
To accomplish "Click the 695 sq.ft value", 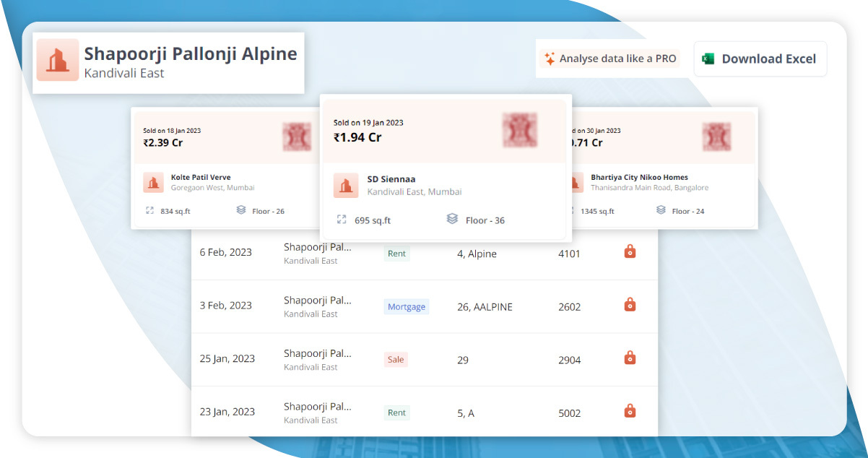I will [373, 220].
